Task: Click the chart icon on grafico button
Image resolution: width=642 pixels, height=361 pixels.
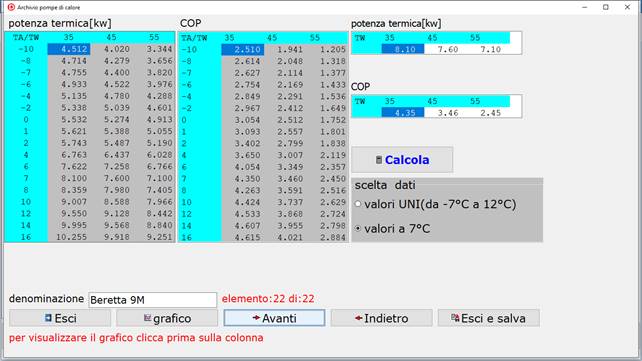Action: [147, 318]
